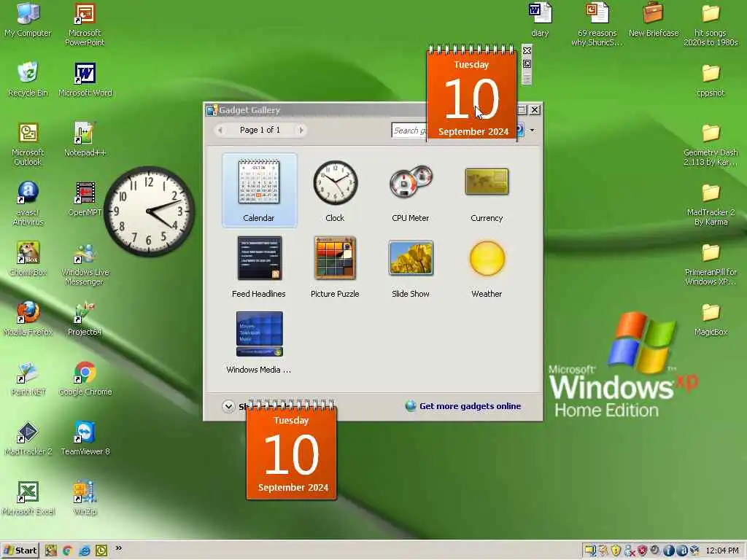Open Get more gadgets online link
This screenshot has height=560, width=747.
click(x=470, y=406)
